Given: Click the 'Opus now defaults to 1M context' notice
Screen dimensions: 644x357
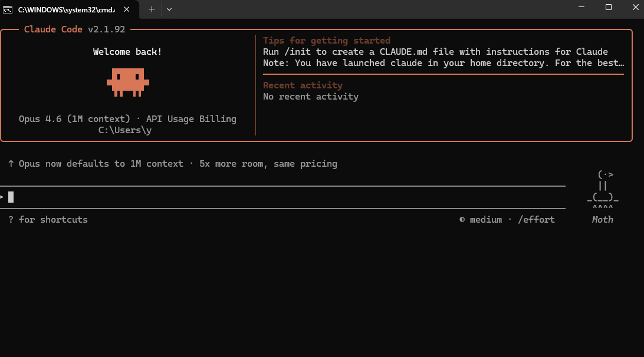Looking at the screenshot, I should [x=172, y=164].
